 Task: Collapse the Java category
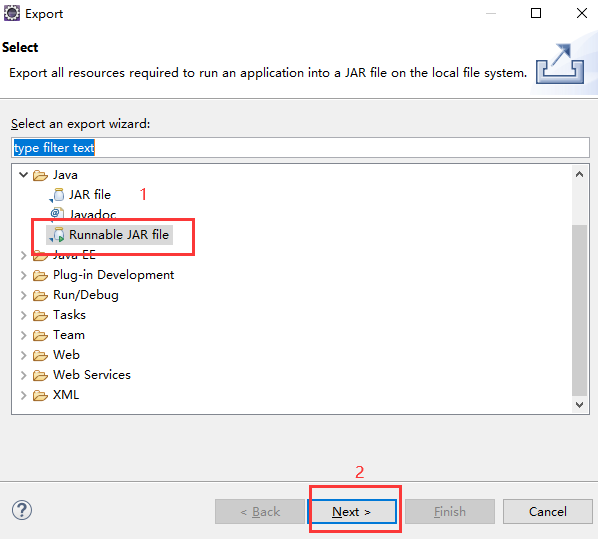[24, 175]
